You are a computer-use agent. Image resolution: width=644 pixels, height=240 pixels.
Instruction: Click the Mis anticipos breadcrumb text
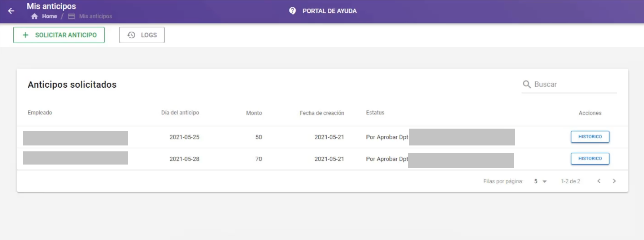click(x=96, y=16)
